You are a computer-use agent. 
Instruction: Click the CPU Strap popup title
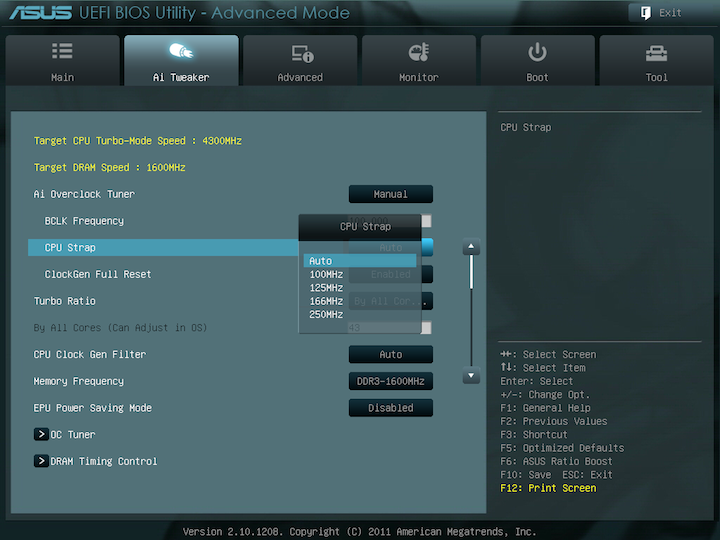click(x=366, y=226)
